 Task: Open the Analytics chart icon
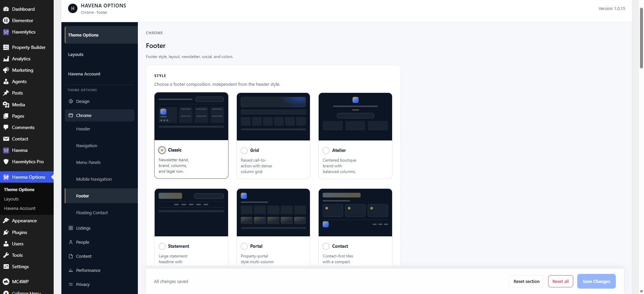coord(6,59)
